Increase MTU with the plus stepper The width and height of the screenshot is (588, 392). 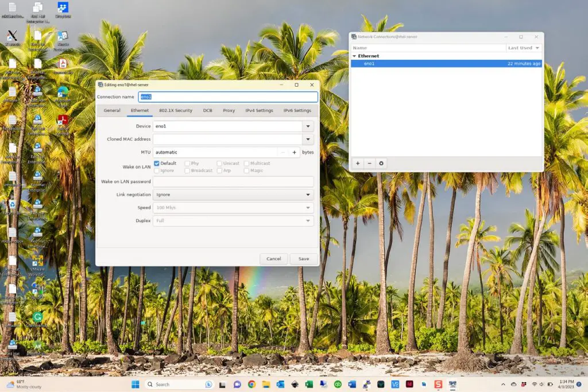(294, 152)
